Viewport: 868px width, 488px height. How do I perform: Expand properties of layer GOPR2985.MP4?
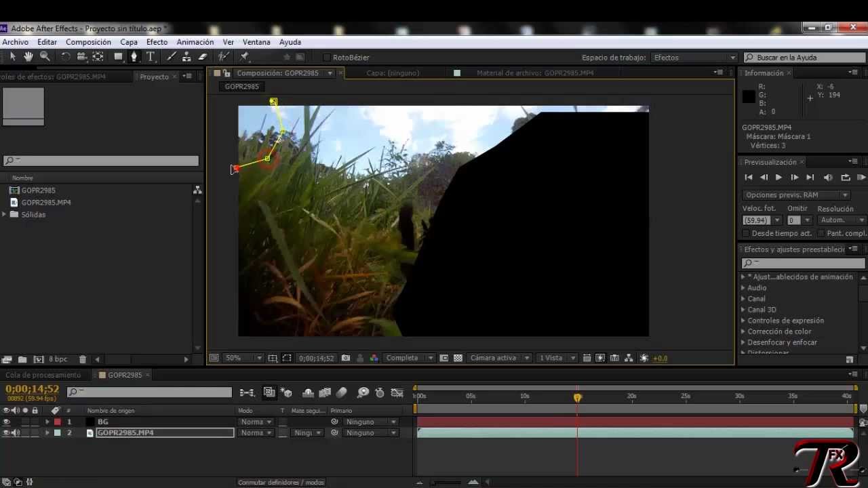coord(47,432)
